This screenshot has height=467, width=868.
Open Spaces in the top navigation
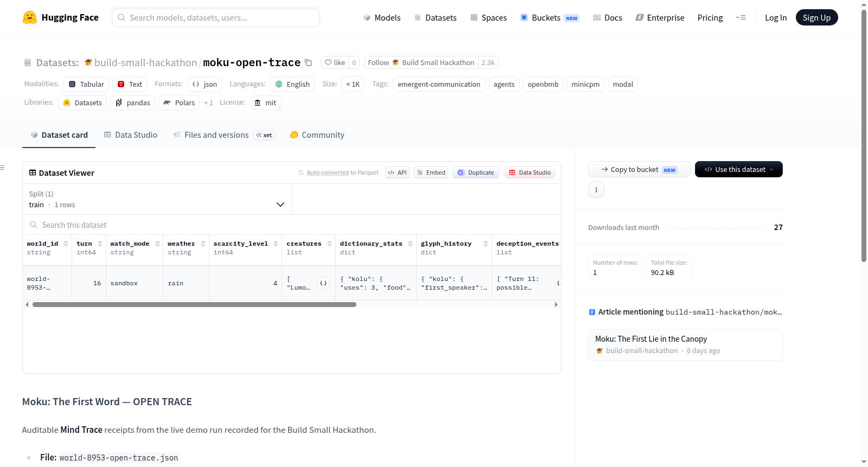pos(489,17)
